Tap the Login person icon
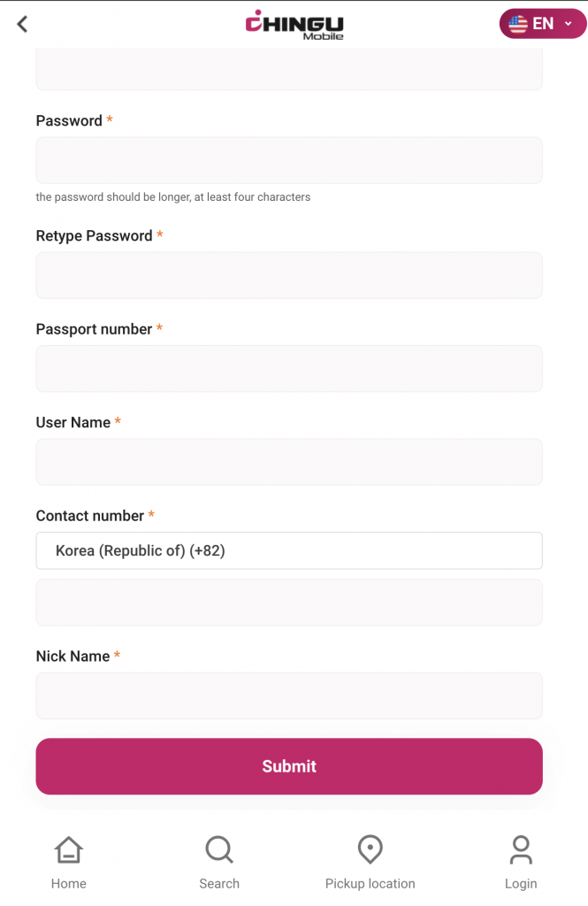 [x=521, y=850]
